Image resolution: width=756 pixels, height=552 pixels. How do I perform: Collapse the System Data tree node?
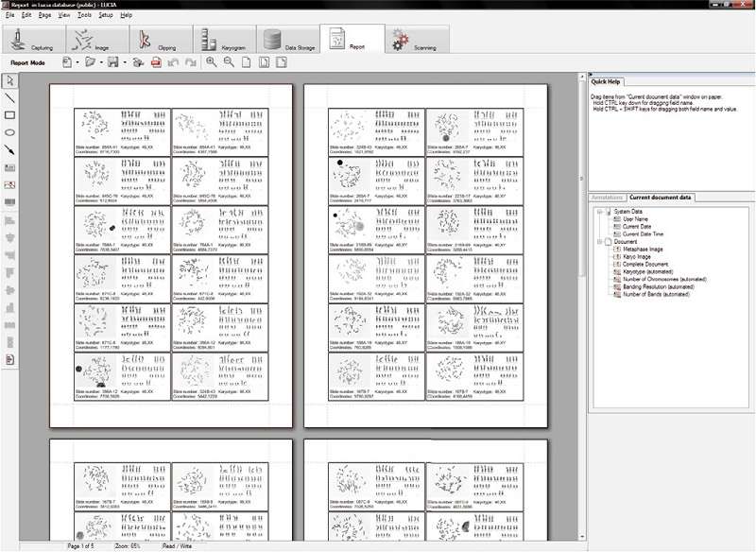600,212
